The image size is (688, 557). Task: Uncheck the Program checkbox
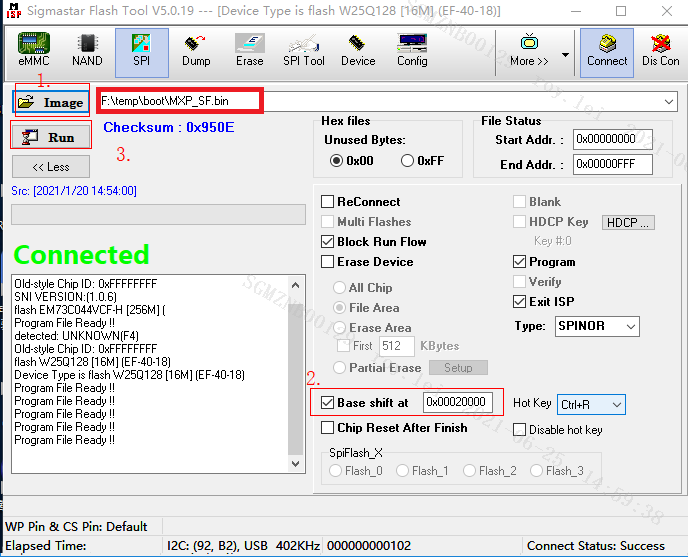pos(520,262)
